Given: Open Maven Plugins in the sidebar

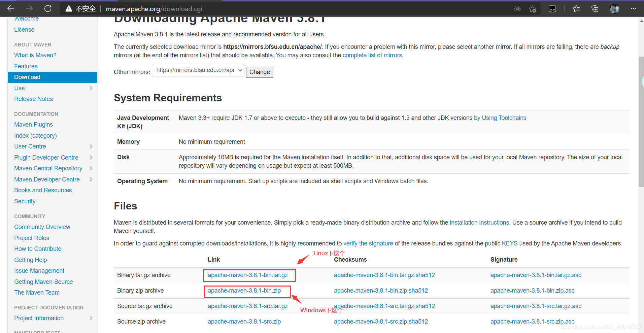Looking at the screenshot, I should coord(33,125).
